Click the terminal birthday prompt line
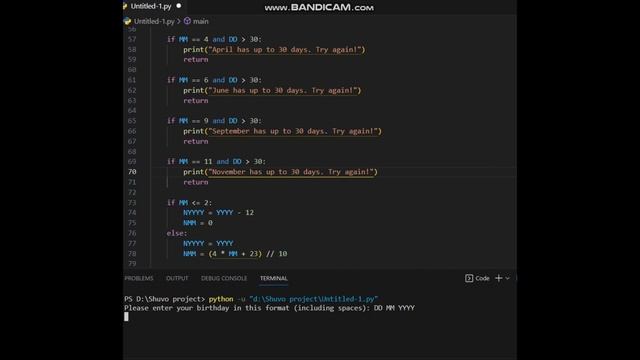The image size is (640, 360). (x=269, y=308)
